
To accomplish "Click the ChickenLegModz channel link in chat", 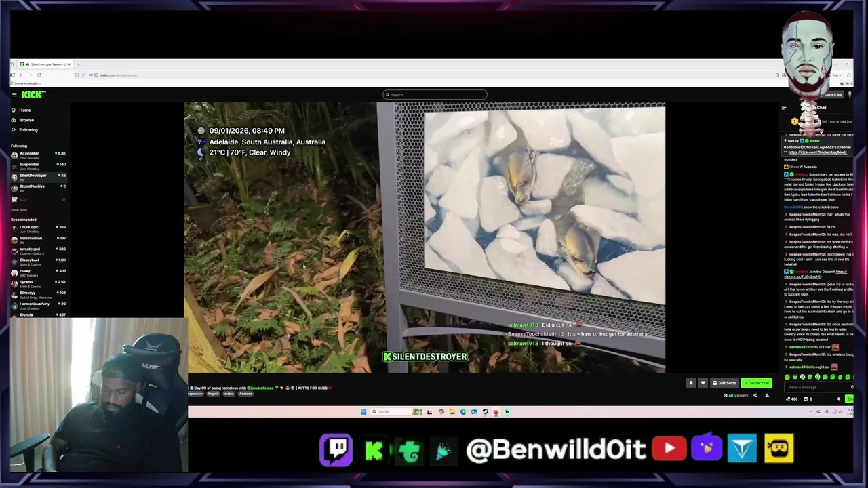I will 818,152.
